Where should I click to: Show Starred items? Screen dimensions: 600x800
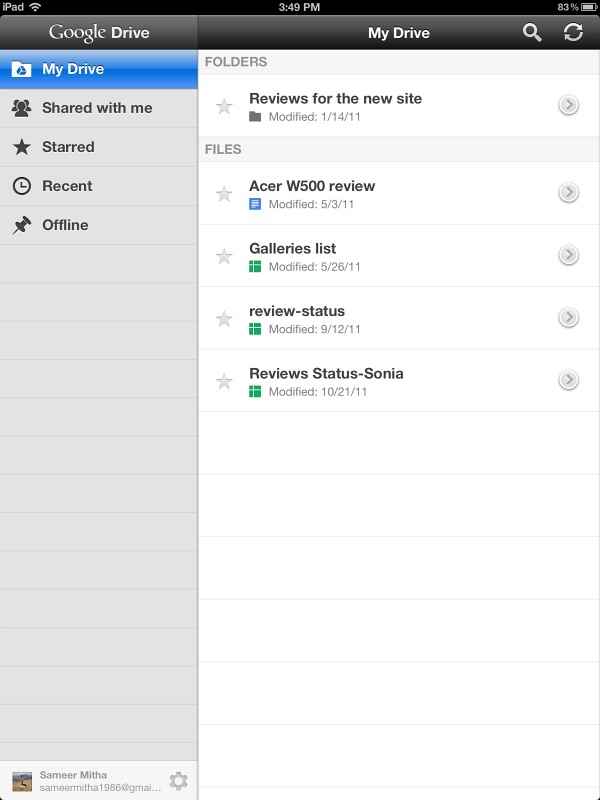coord(98,147)
